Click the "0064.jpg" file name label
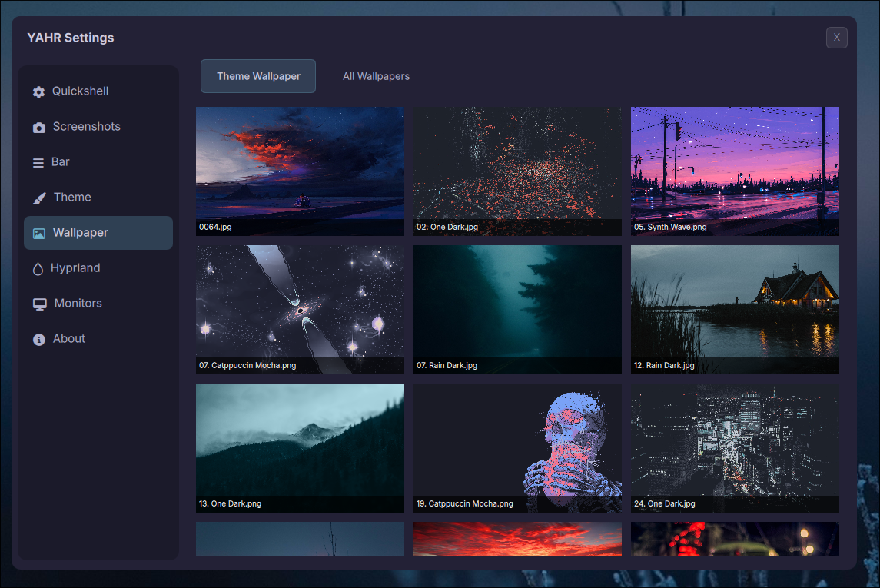The height and width of the screenshot is (588, 880). tap(215, 228)
